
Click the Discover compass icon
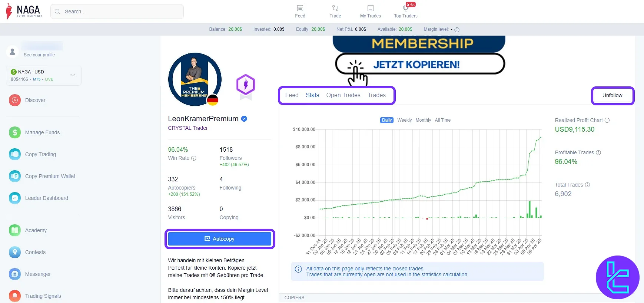(15, 100)
